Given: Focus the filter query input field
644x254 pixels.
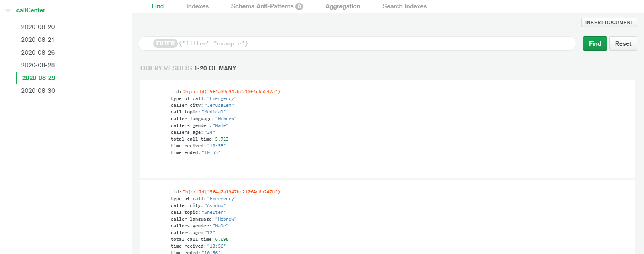Looking at the screenshot, I should click(357, 43).
